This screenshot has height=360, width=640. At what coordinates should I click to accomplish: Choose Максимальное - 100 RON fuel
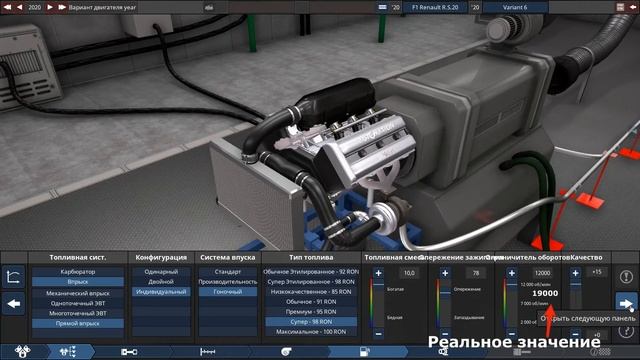point(311,332)
